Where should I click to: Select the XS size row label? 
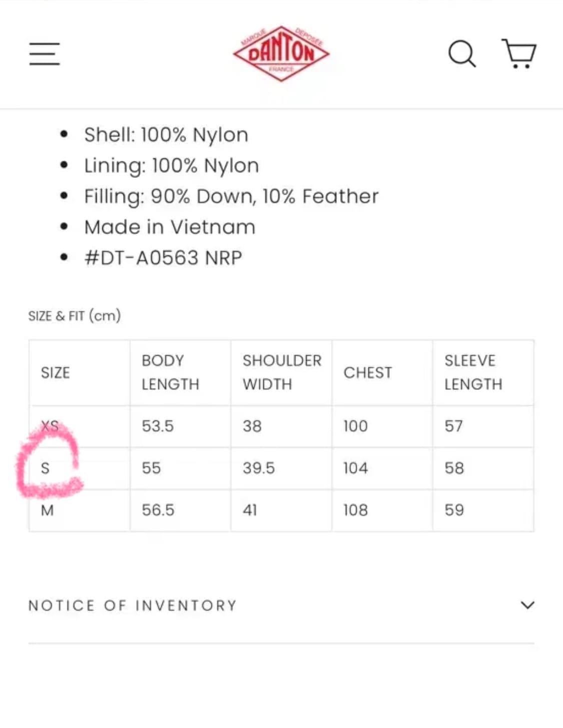[50, 426]
